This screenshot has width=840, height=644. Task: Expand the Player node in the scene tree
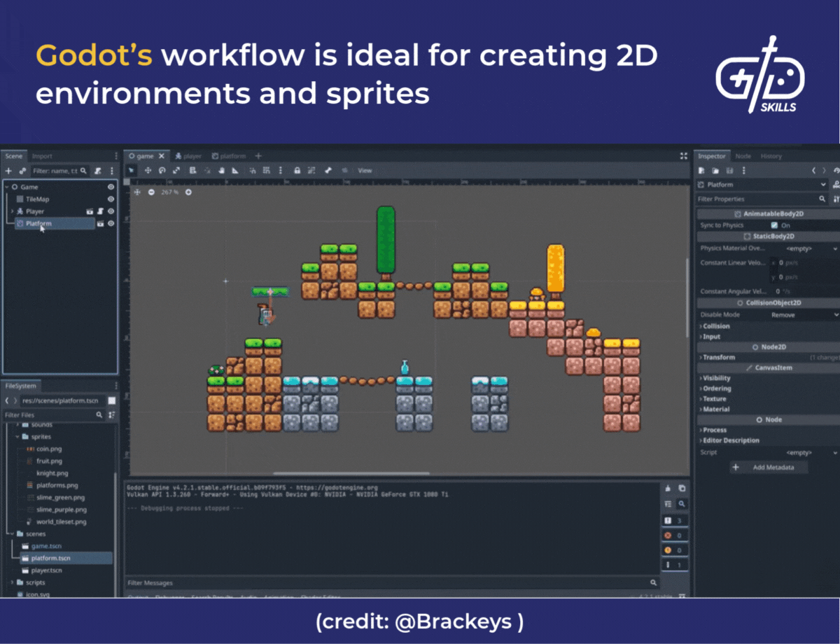click(x=12, y=211)
